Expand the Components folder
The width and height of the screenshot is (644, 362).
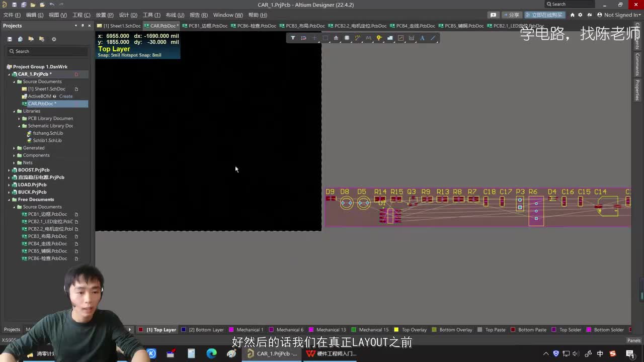[x=14, y=155]
